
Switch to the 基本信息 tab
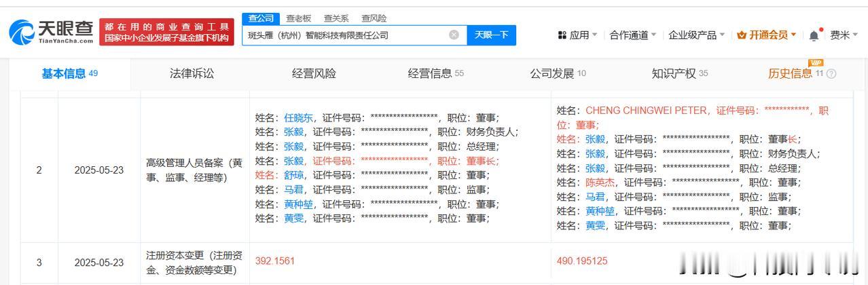(70, 73)
